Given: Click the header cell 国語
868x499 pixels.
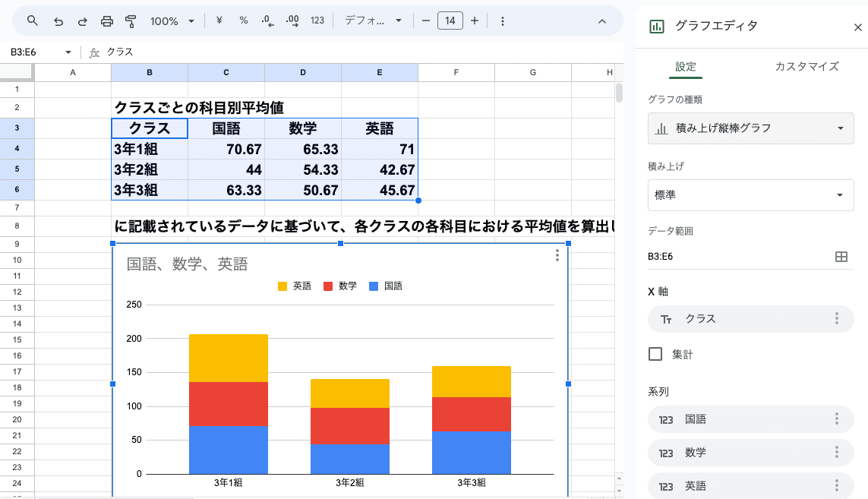Looking at the screenshot, I should click(x=226, y=128).
